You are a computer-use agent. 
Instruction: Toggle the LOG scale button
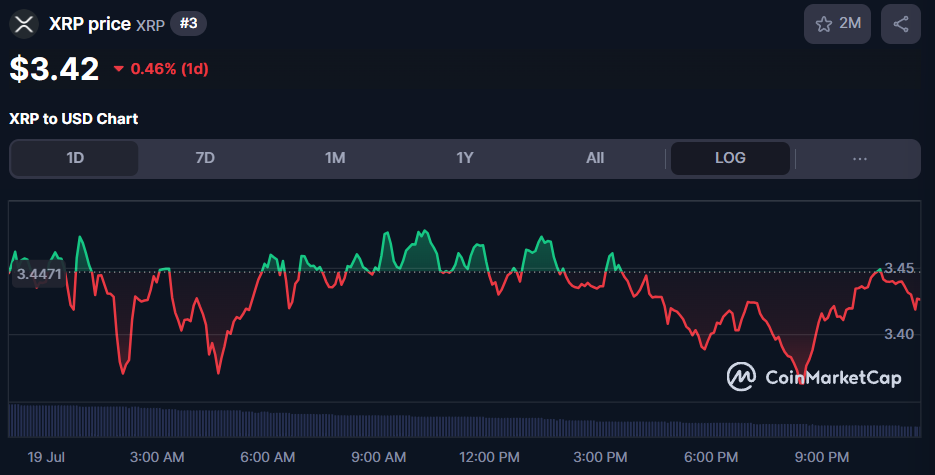point(730,158)
